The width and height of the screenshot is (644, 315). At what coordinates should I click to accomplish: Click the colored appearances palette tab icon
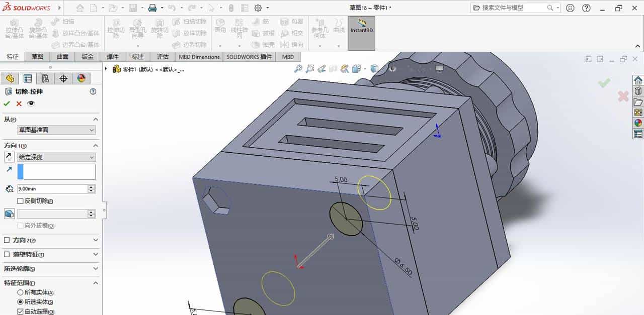coord(81,78)
